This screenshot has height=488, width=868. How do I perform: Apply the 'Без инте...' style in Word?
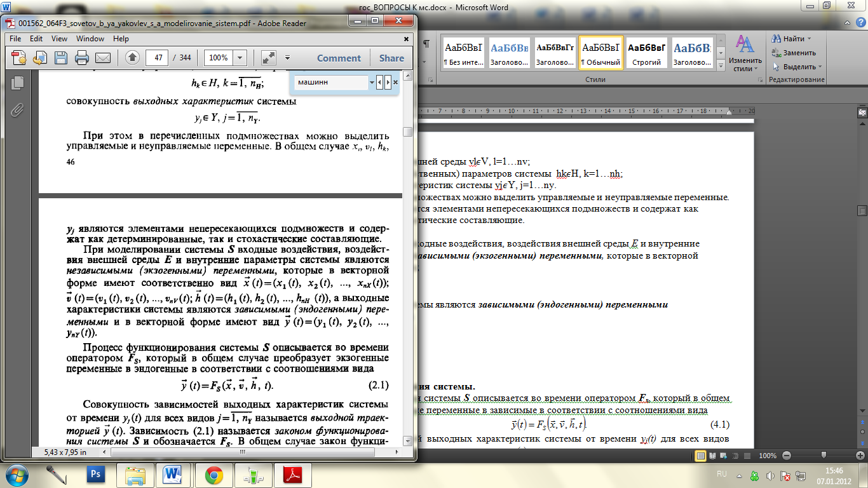tap(463, 53)
